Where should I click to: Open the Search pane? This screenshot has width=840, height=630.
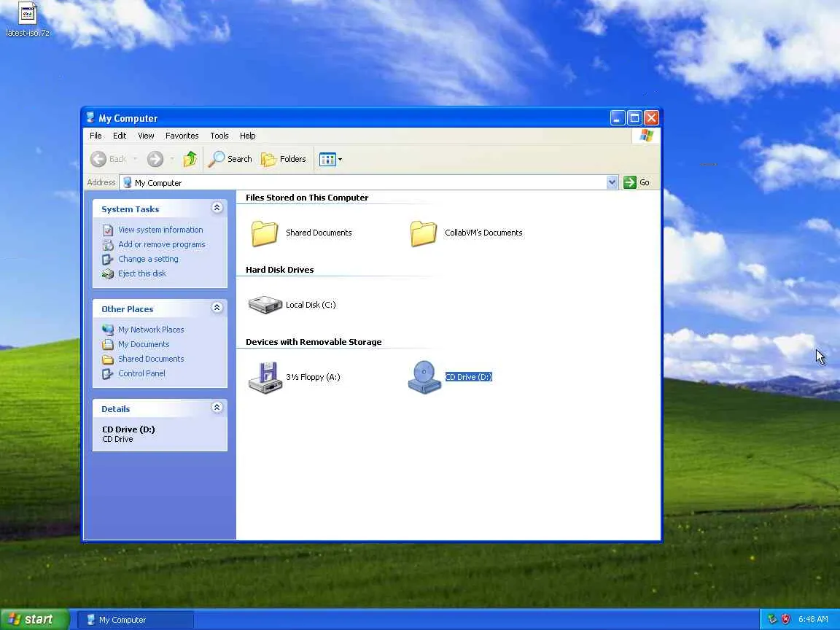coord(230,159)
